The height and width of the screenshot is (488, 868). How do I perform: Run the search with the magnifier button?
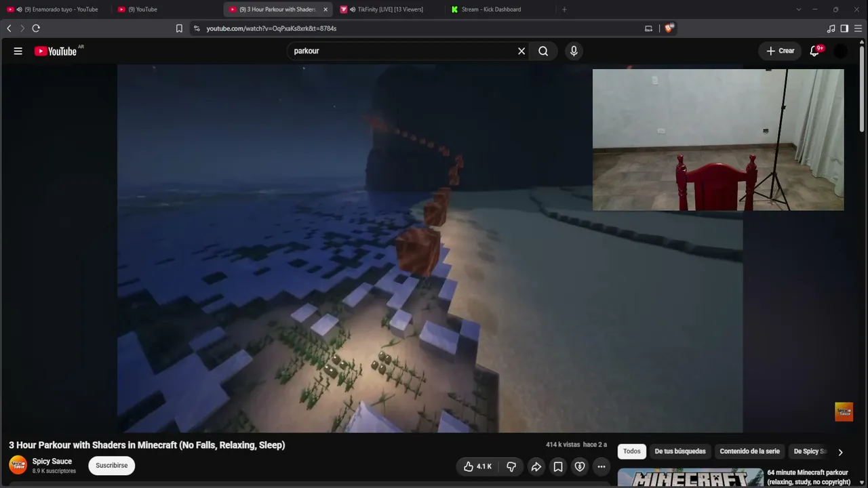pyautogui.click(x=543, y=51)
